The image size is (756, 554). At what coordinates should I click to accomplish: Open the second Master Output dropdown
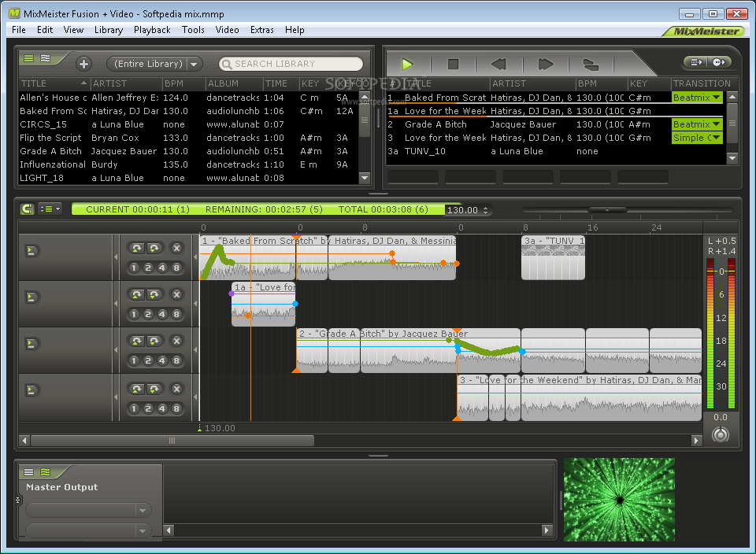(x=89, y=531)
